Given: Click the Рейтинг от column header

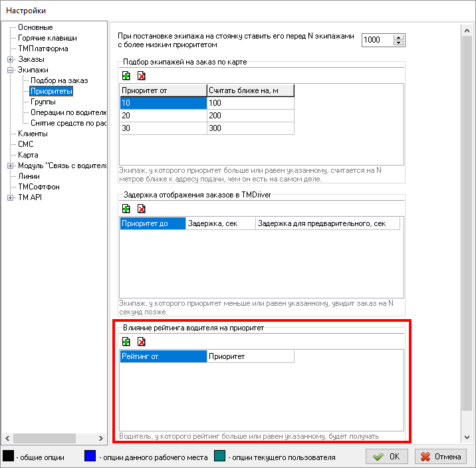Looking at the screenshot, I should [163, 356].
